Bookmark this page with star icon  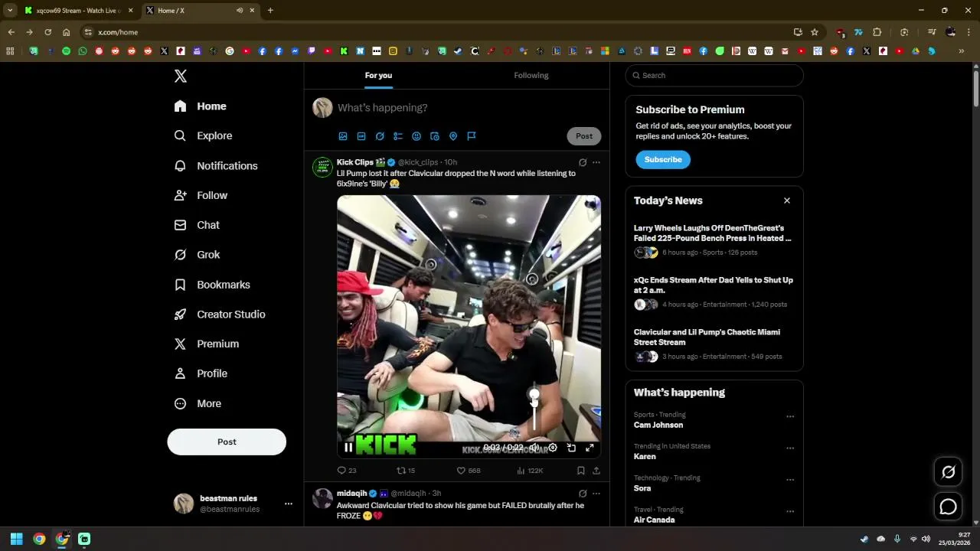click(x=815, y=32)
